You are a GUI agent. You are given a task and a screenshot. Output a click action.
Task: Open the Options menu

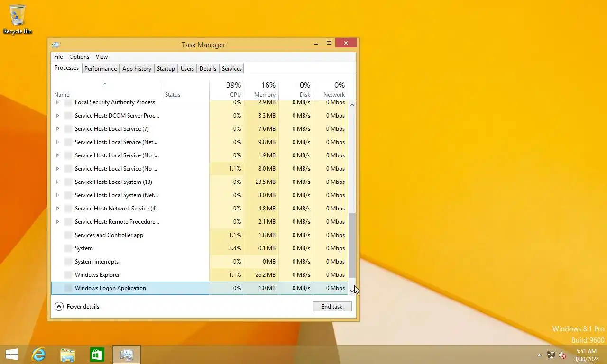point(79,57)
